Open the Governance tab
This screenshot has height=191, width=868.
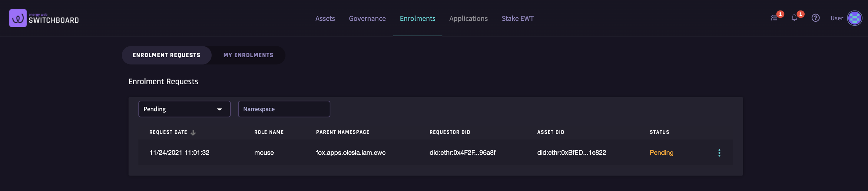pos(367,19)
